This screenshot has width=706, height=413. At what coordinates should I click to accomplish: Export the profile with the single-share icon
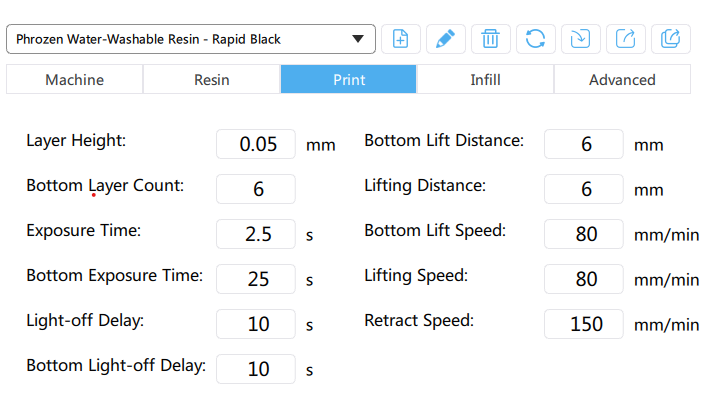625,39
